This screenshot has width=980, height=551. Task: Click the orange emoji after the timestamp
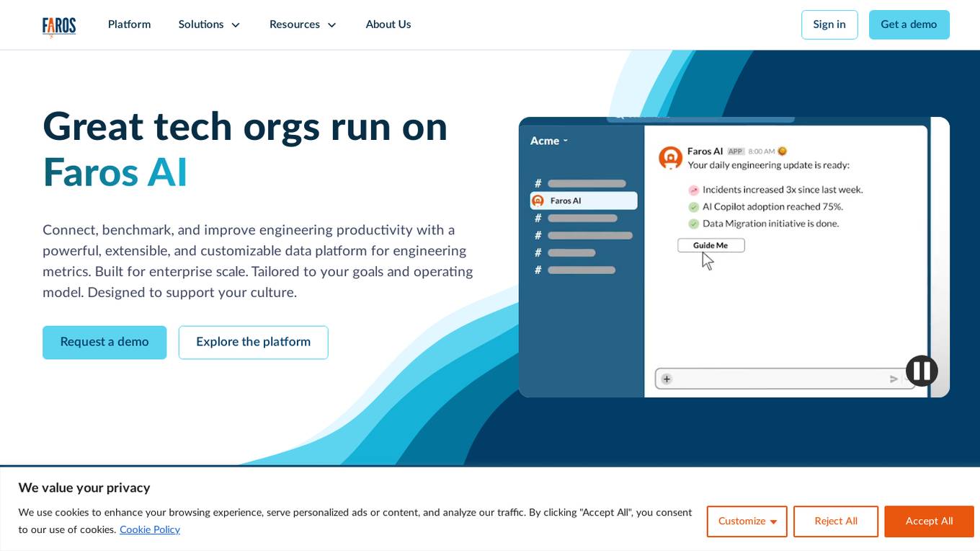[782, 151]
